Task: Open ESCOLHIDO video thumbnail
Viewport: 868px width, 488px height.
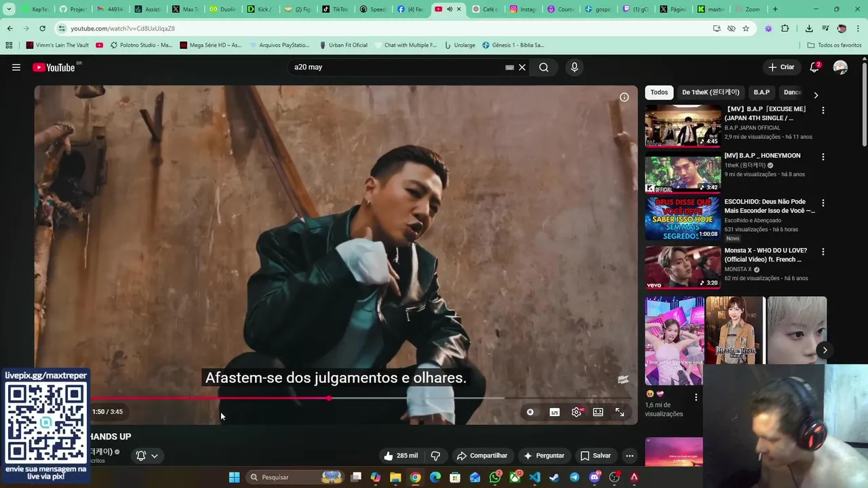Action: pyautogui.click(x=683, y=218)
